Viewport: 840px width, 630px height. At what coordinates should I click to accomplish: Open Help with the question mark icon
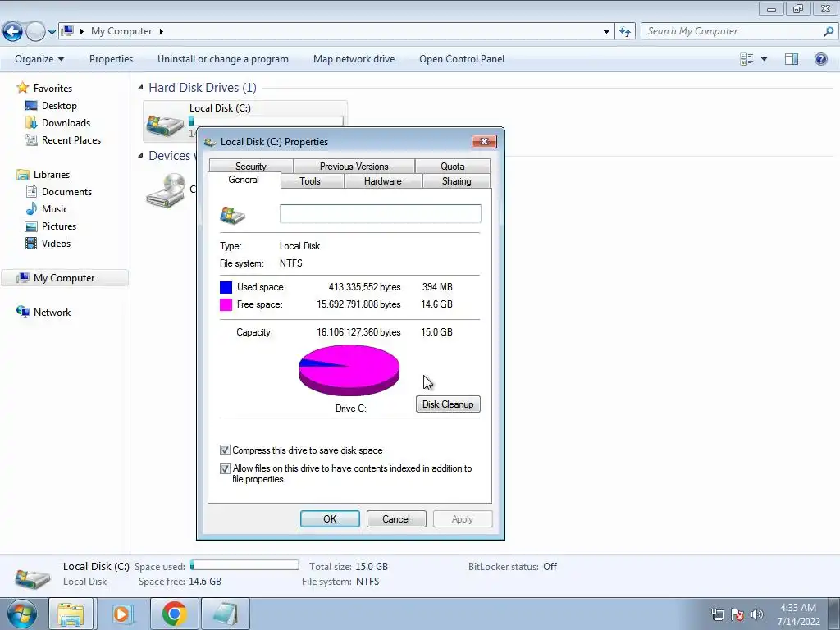click(x=820, y=59)
